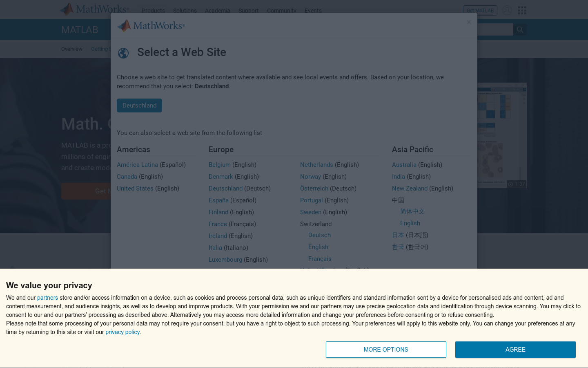The image size is (588, 368).
Task: Click the MATLAB product title
Action: point(80,30)
